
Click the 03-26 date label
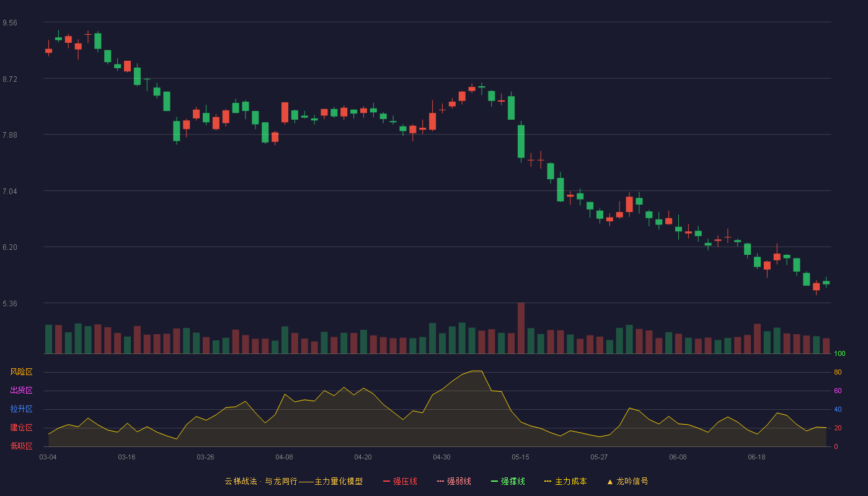click(x=205, y=457)
